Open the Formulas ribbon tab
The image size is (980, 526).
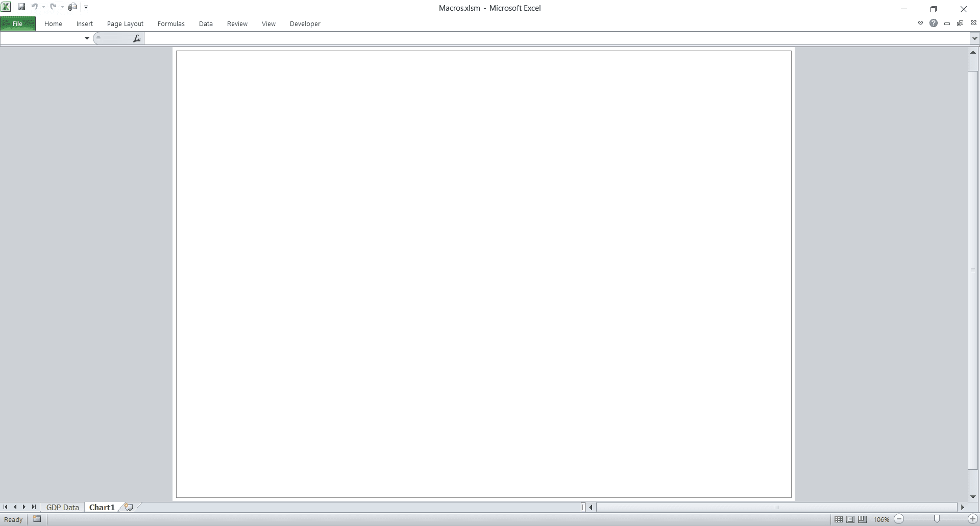171,23
